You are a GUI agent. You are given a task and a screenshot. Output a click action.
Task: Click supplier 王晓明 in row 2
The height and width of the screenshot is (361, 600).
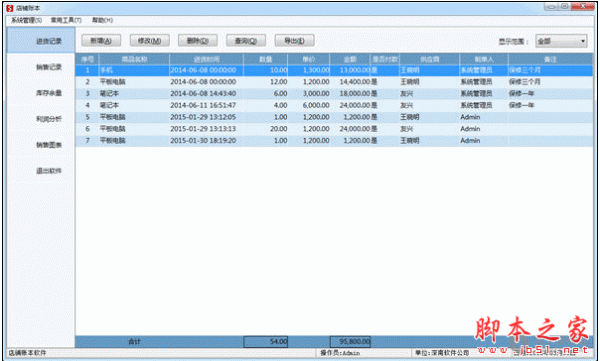tap(410, 82)
